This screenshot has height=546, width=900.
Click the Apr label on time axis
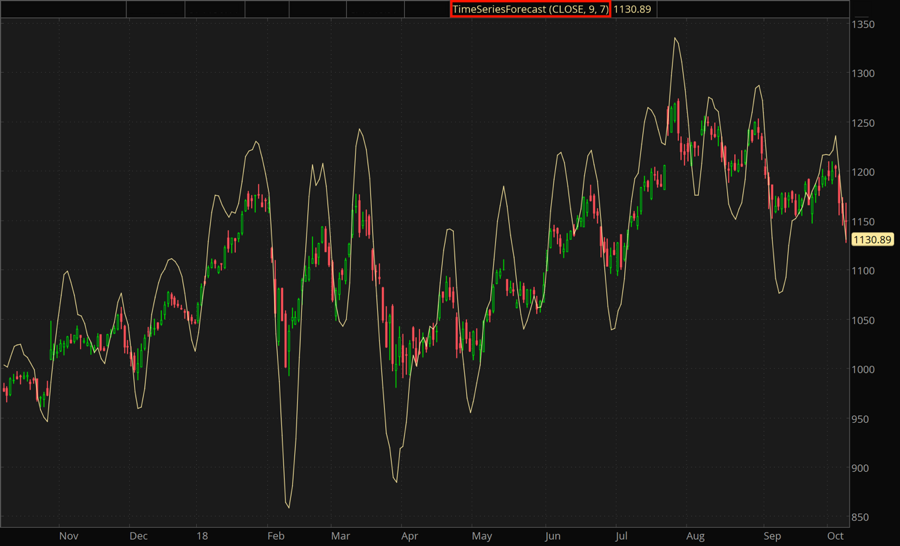coord(410,536)
